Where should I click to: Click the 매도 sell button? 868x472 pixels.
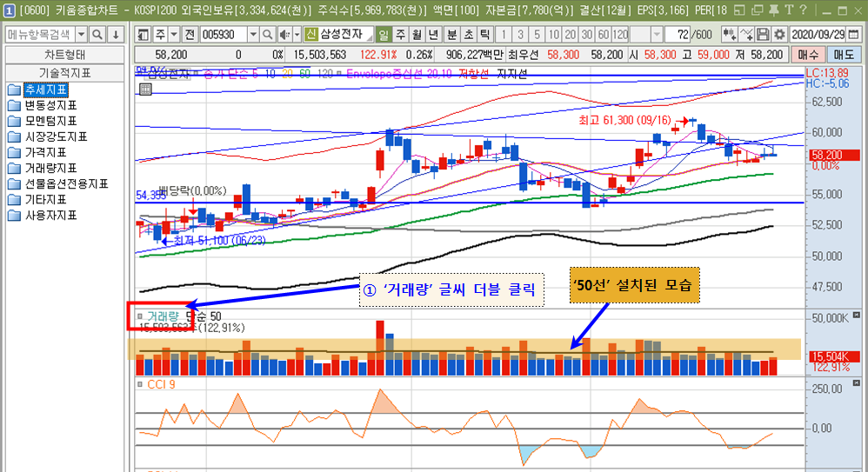tap(843, 55)
